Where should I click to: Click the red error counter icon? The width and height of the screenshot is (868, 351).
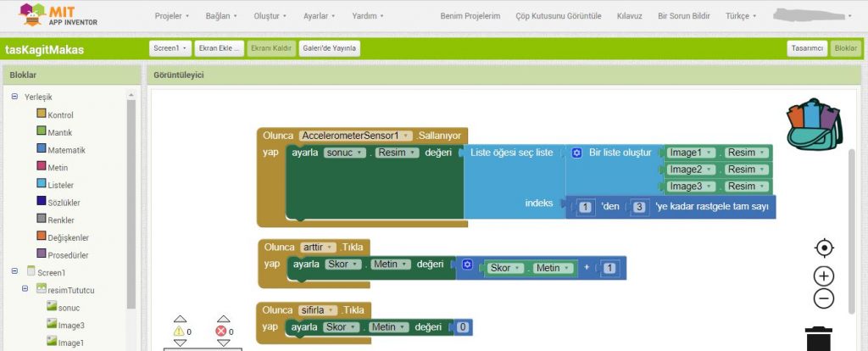pos(222,331)
